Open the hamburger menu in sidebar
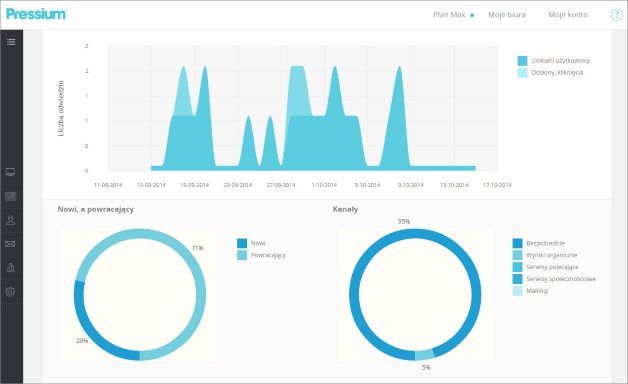This screenshot has height=384, width=628. pos(11,42)
